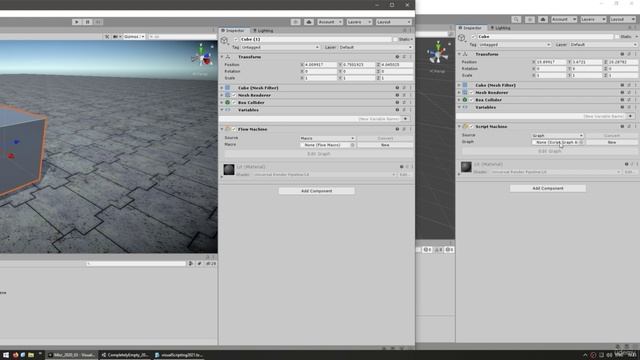The image size is (640, 360).
Task: Click the cloud services icon in left window
Action: coord(309,22)
